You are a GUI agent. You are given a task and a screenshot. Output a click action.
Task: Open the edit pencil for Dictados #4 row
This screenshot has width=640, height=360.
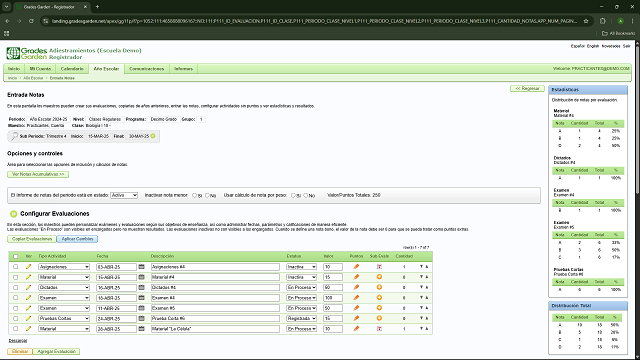[29, 287]
